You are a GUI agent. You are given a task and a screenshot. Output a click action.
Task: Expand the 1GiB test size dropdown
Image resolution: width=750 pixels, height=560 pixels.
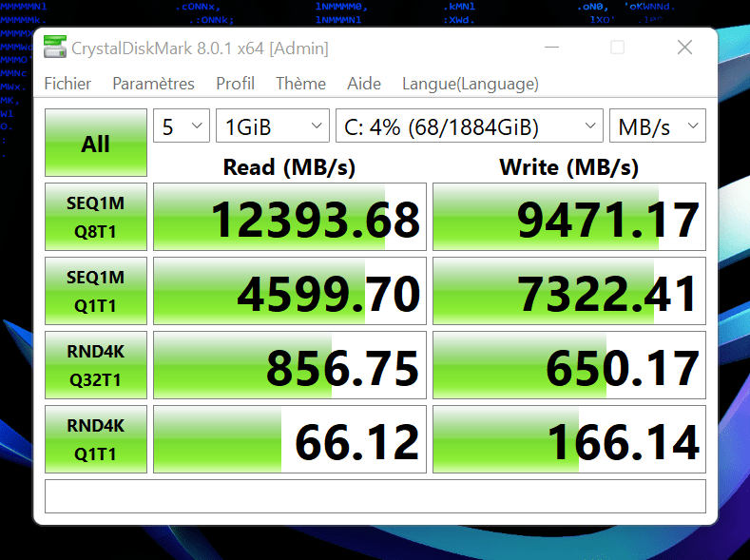273,126
